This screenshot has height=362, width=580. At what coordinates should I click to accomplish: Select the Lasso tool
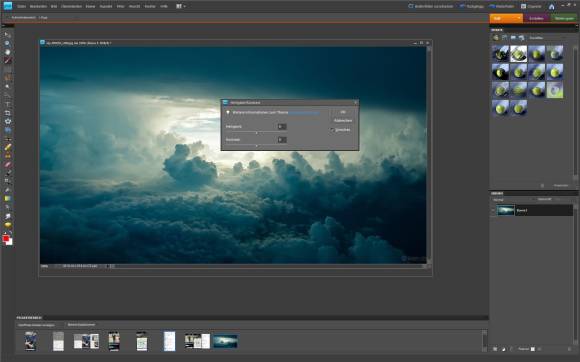pos(7,78)
